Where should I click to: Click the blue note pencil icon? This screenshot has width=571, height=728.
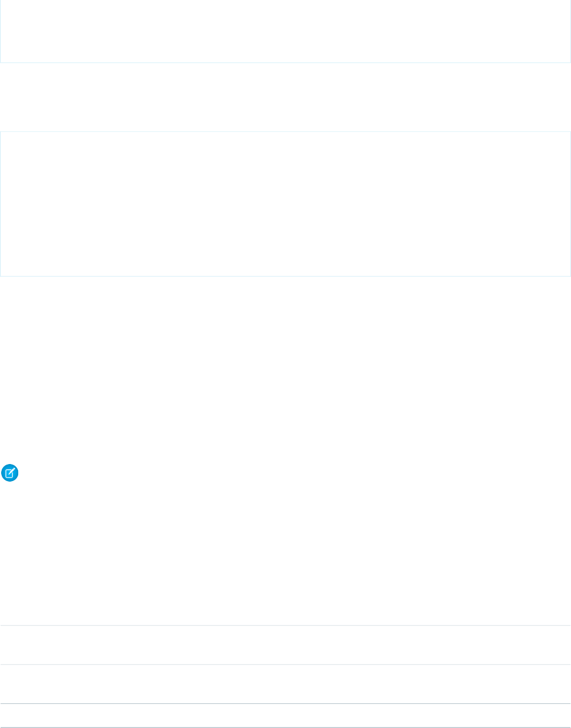click(x=10, y=473)
